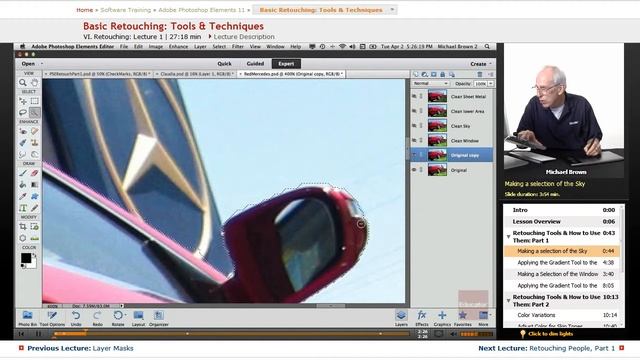This screenshot has width=640, height=360.
Task: Go to Previous Lecture: Layer Masks
Action: pyautogui.click(x=76, y=348)
